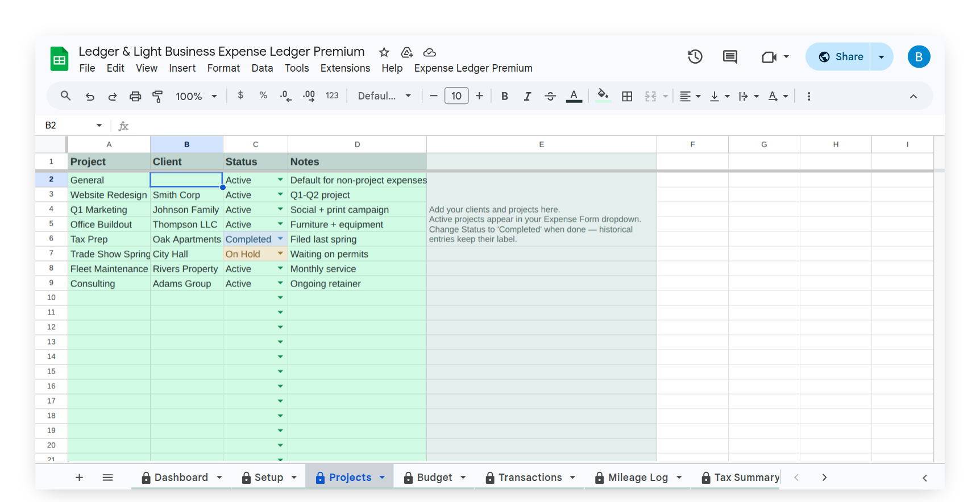Viewport: 980px width, 502px height.
Task: Open the Share options arrow
Action: click(882, 57)
